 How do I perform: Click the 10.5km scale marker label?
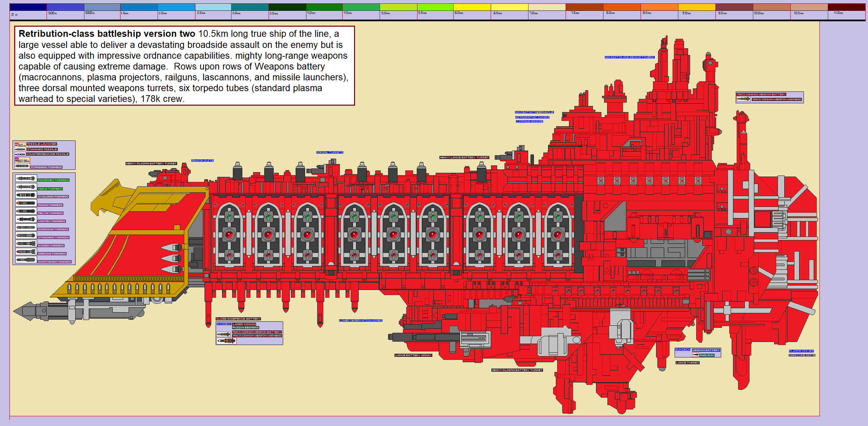pyautogui.click(x=798, y=13)
